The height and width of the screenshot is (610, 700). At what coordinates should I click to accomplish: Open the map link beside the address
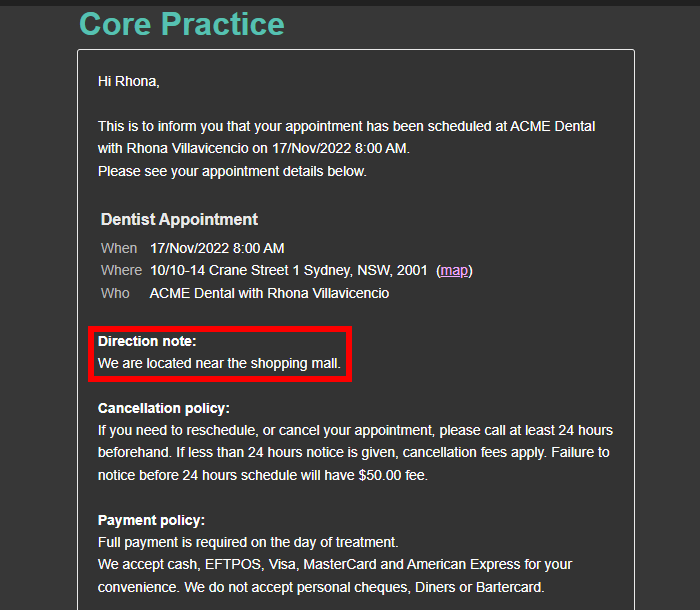454,271
